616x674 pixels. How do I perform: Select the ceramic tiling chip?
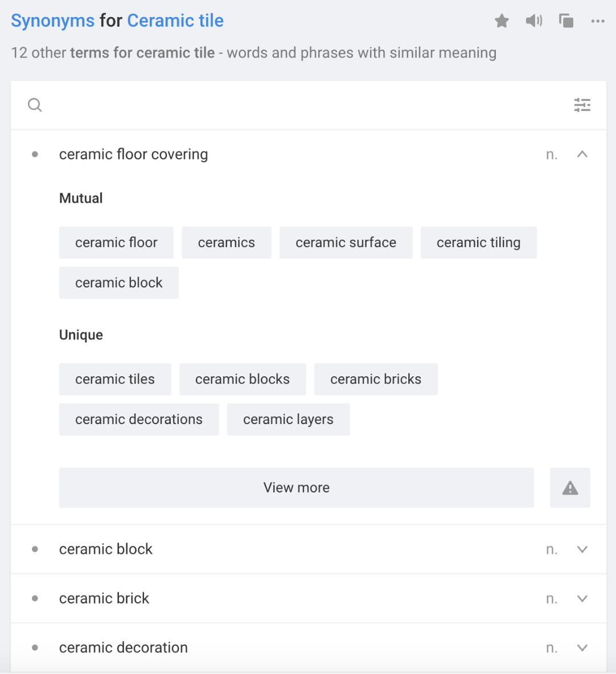(478, 243)
